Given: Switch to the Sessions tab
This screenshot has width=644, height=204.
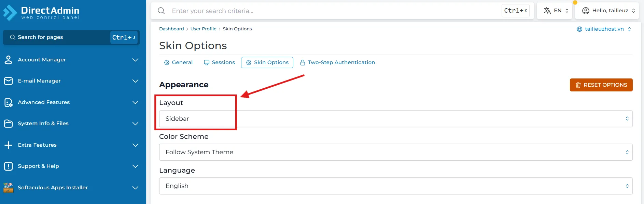Looking at the screenshot, I should point(219,62).
